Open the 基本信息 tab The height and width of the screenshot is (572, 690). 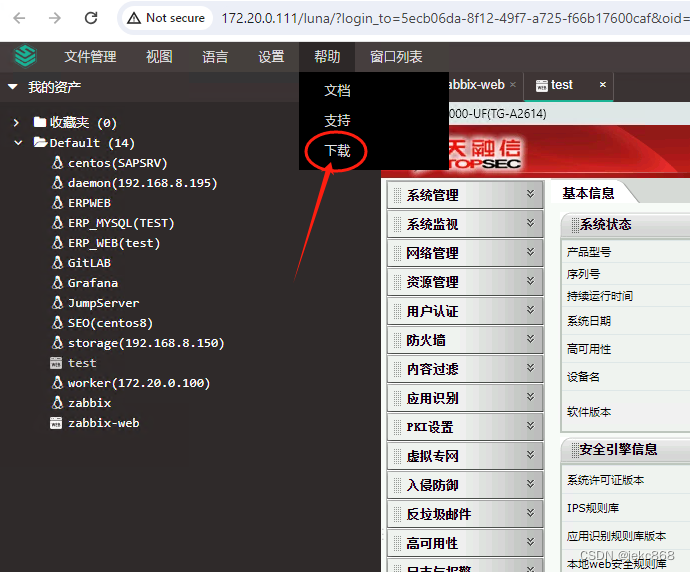(x=588, y=193)
